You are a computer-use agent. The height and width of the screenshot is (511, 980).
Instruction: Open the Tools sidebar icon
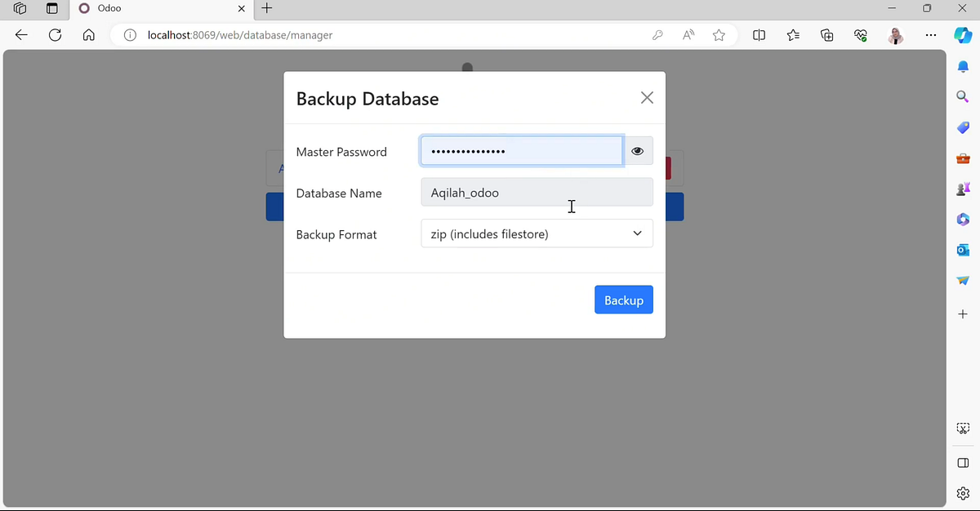click(962, 158)
